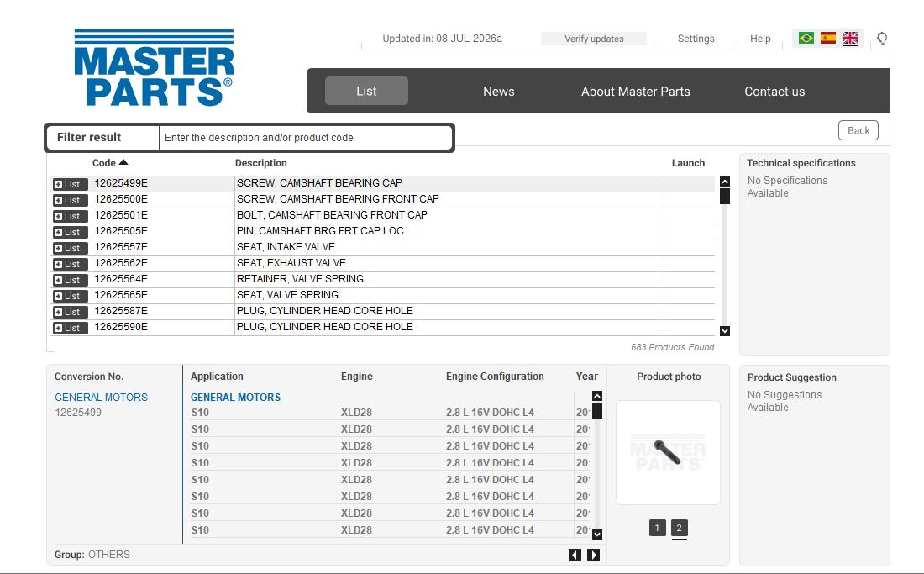Add 12625499E to list
Viewport: 924px width, 574px height.
point(70,184)
